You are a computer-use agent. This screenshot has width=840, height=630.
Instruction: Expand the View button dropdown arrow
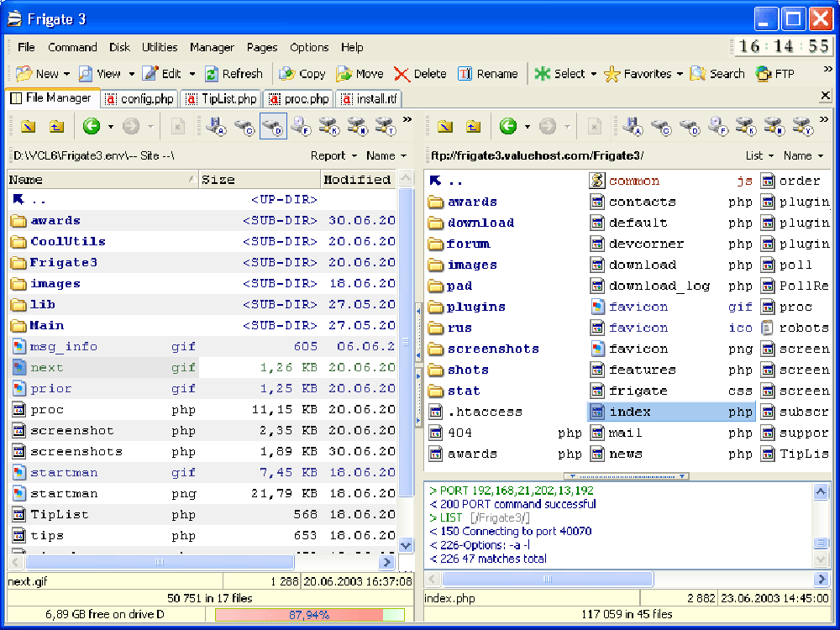pos(131,74)
